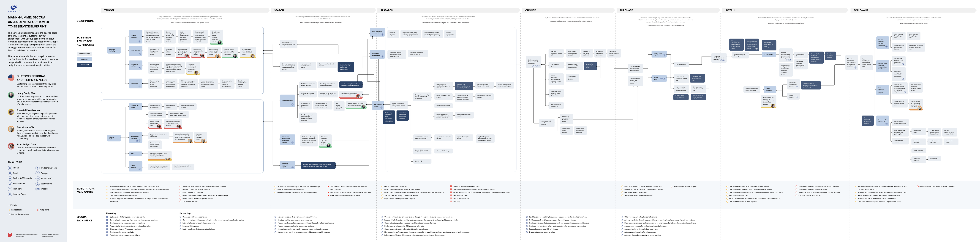Click the Plumbers touch point icon

tap(10, 189)
